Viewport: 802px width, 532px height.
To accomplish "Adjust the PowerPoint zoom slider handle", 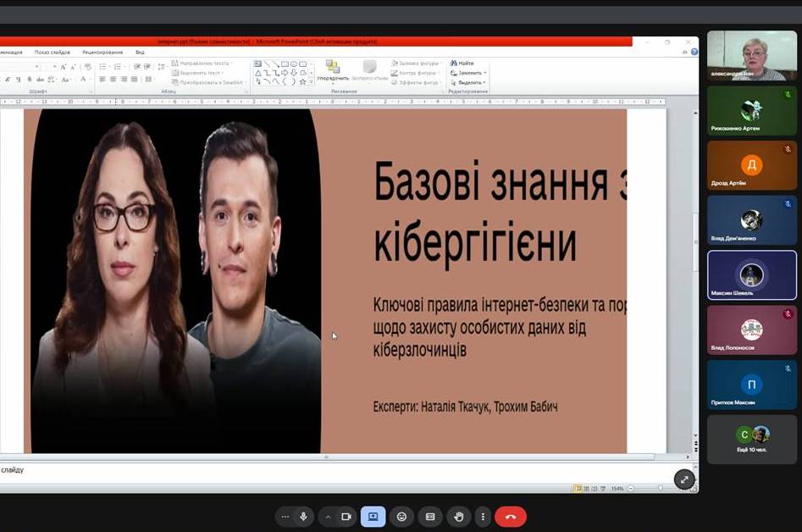I will (660, 488).
